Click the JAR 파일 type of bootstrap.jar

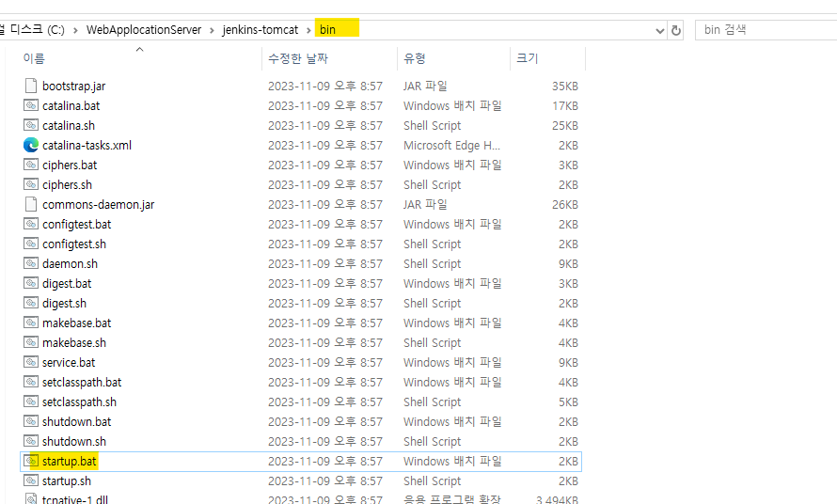pos(425,86)
